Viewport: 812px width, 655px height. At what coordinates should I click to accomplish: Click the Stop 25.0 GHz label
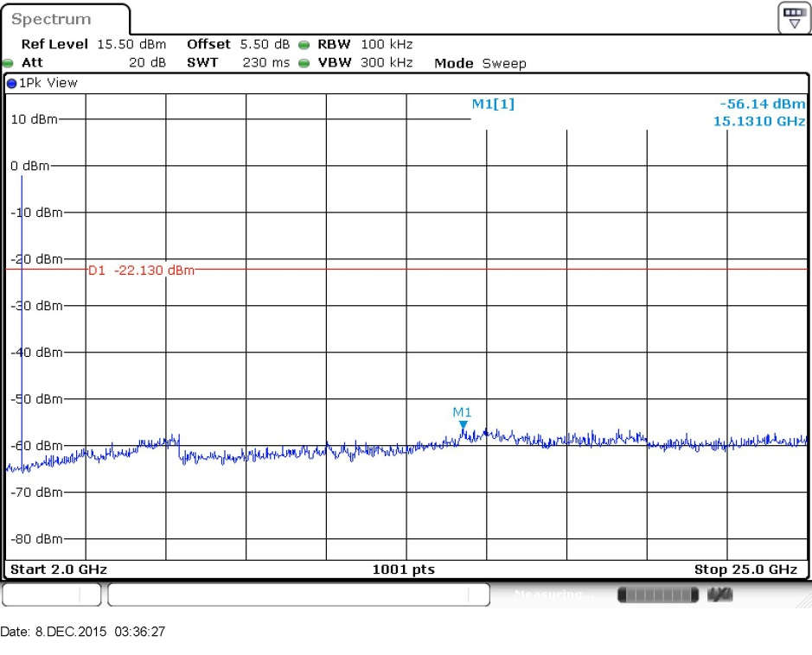click(745, 569)
